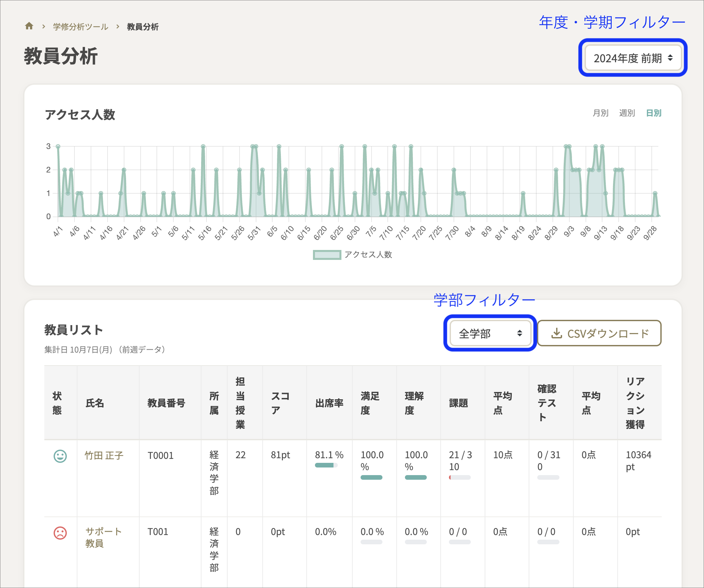Click the 学修分析ツール breadcrumb link
704x588 pixels.
[x=79, y=26]
